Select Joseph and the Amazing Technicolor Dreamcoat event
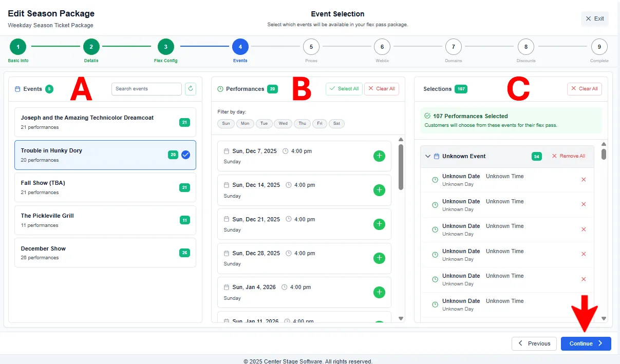Image resolution: width=620 pixels, height=364 pixels. click(105, 122)
